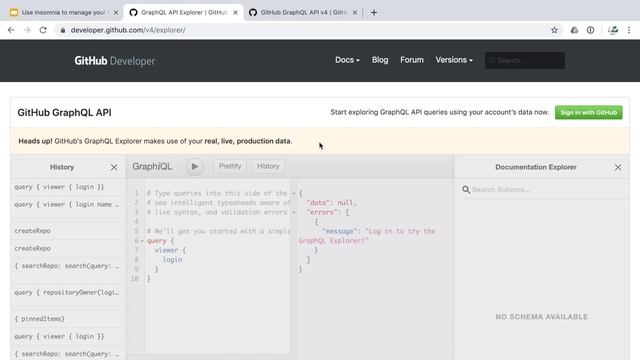Go to the Blog page

pos(380,60)
